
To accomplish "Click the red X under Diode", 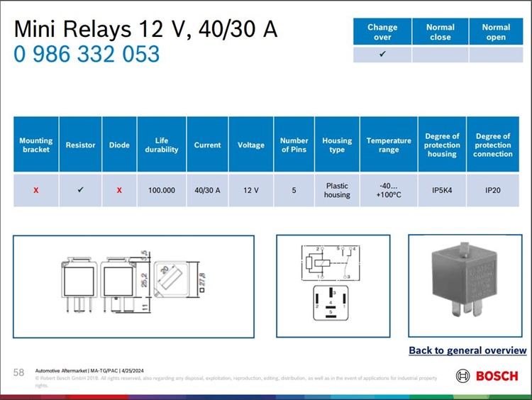I will click(x=119, y=190).
